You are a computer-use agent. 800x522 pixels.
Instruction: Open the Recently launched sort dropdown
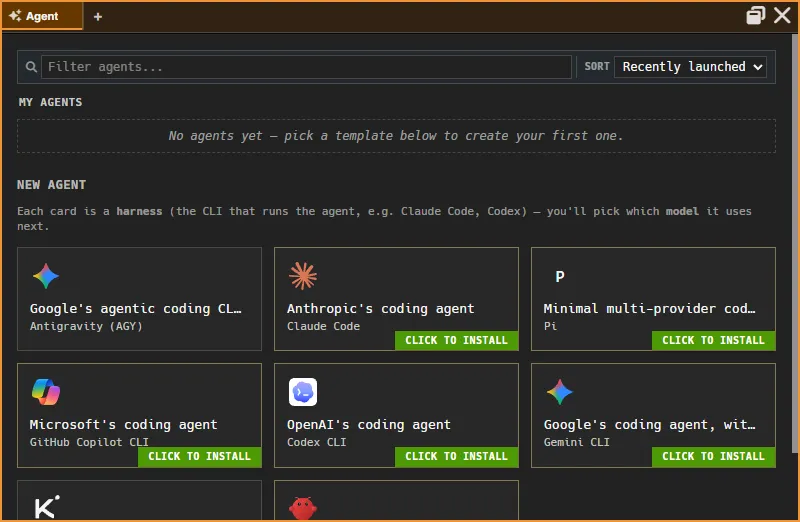pos(690,67)
